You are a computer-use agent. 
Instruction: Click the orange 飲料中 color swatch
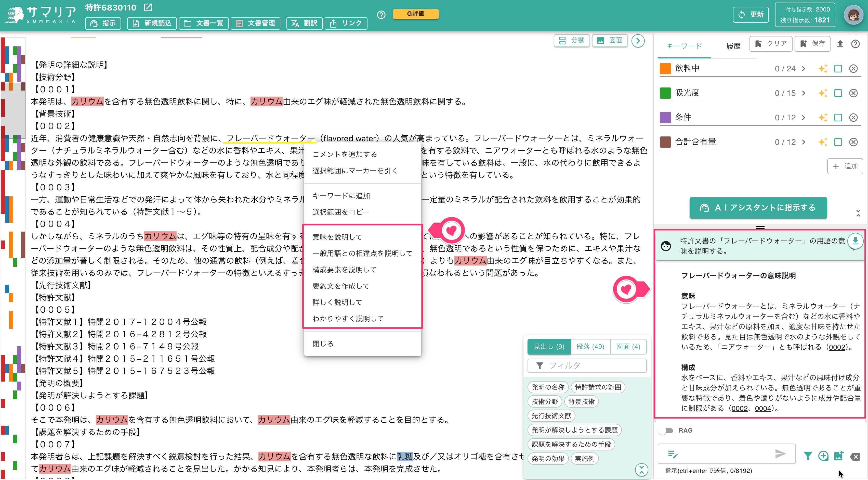[665, 69]
